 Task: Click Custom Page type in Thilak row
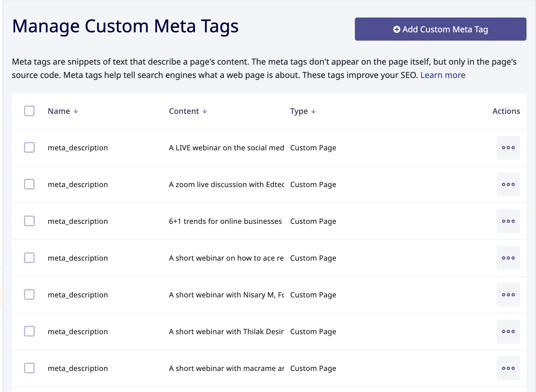313,332
